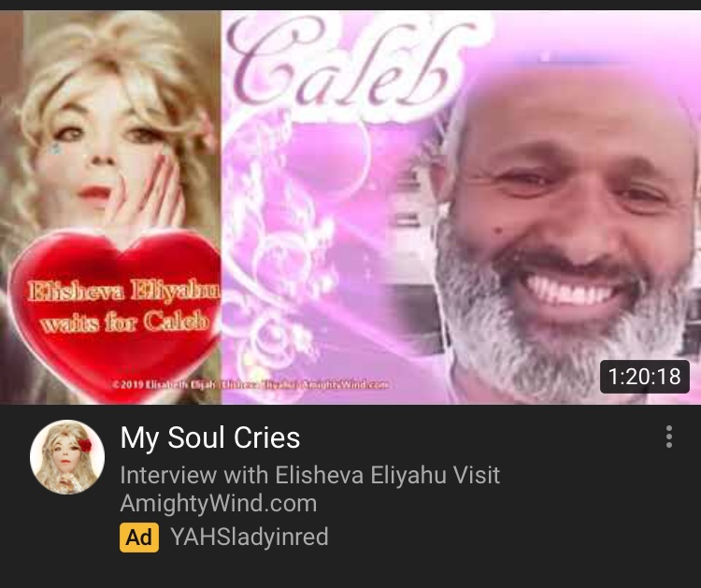Tap the blue teardrop on the woman's cheek
This screenshot has width=701, height=588.
pyautogui.click(x=55, y=148)
